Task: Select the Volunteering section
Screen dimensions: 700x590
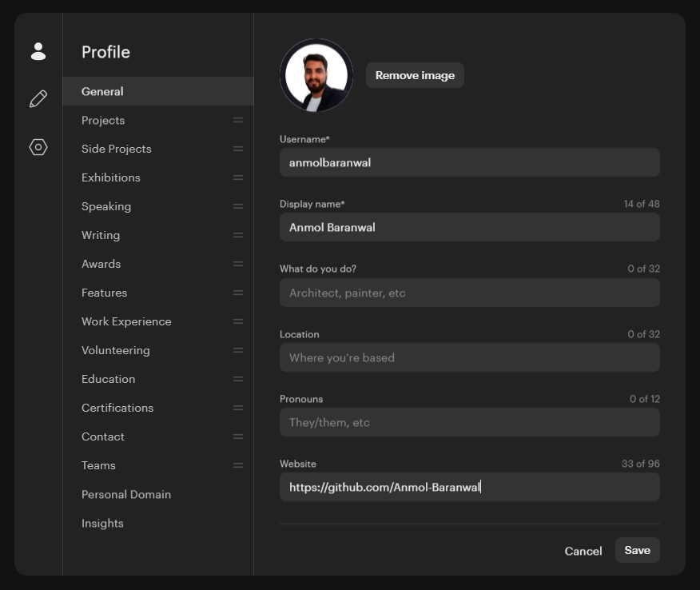Action: (x=158, y=351)
